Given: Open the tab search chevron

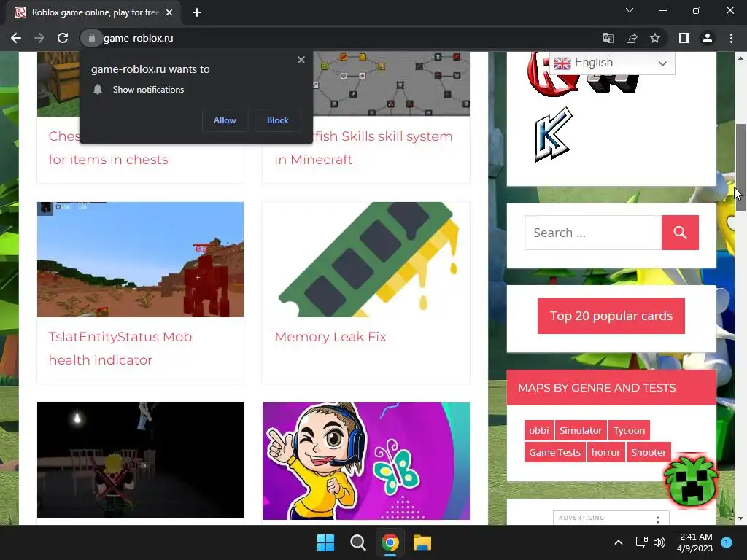Looking at the screenshot, I should pyautogui.click(x=630, y=10).
